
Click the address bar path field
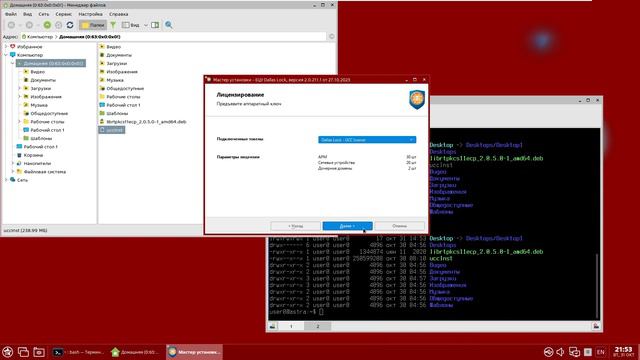click(x=173, y=37)
